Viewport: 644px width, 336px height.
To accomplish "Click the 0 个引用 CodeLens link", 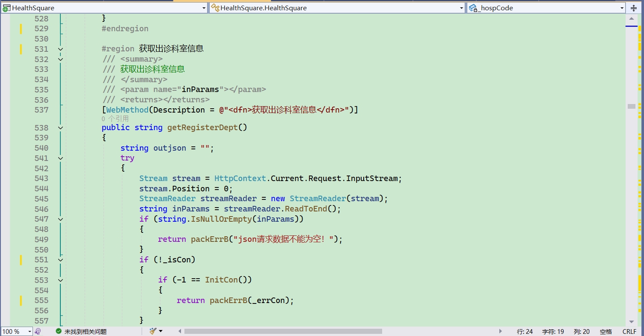I will [x=115, y=119].
